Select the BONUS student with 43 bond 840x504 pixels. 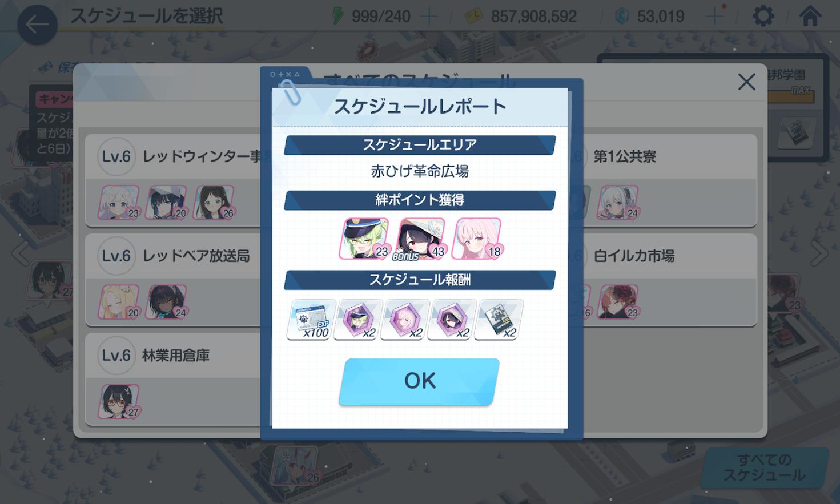pyautogui.click(x=420, y=239)
